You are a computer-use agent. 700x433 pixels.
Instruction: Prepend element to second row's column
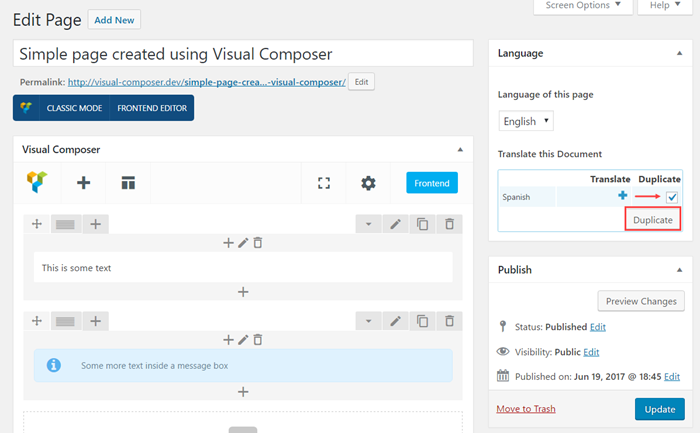click(228, 340)
